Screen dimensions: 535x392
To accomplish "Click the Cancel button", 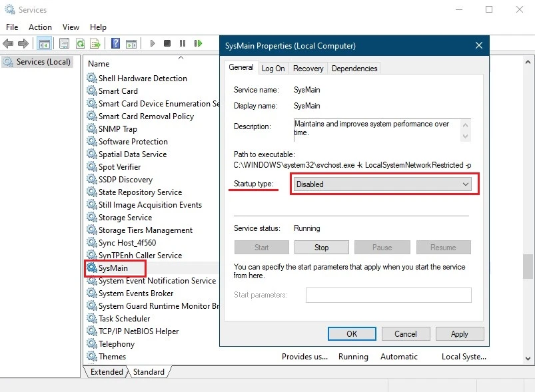I will click(406, 333).
